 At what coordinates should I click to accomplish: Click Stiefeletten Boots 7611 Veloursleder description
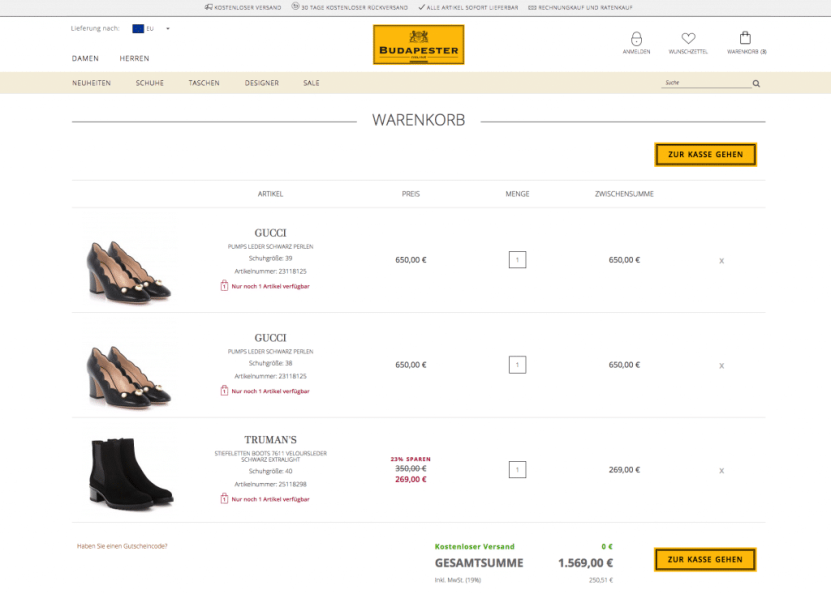pyautogui.click(x=270, y=456)
